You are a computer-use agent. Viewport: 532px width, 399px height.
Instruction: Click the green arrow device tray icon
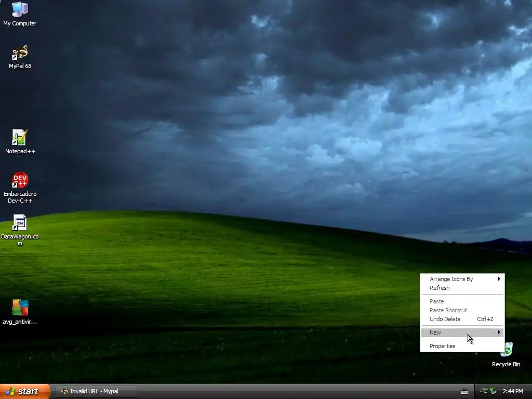(x=493, y=391)
